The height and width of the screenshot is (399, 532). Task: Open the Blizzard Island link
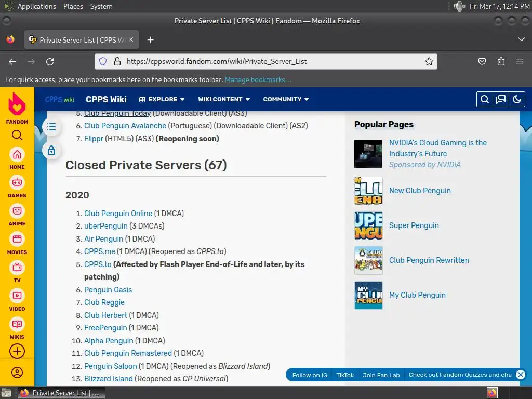tap(109, 379)
